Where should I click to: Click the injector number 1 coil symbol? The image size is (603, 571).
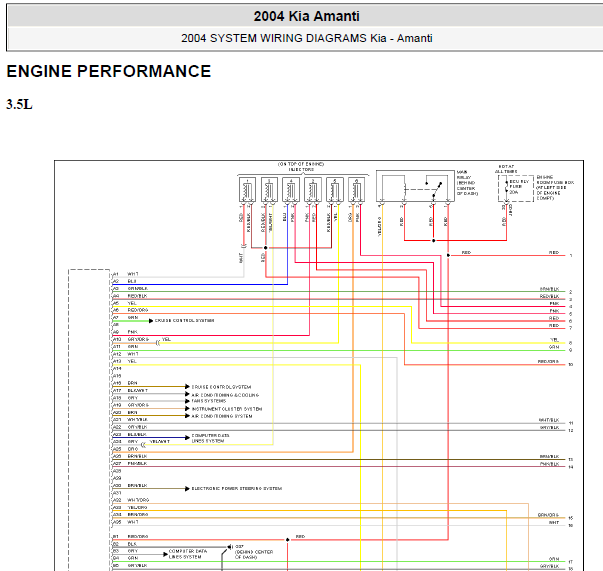pos(247,190)
